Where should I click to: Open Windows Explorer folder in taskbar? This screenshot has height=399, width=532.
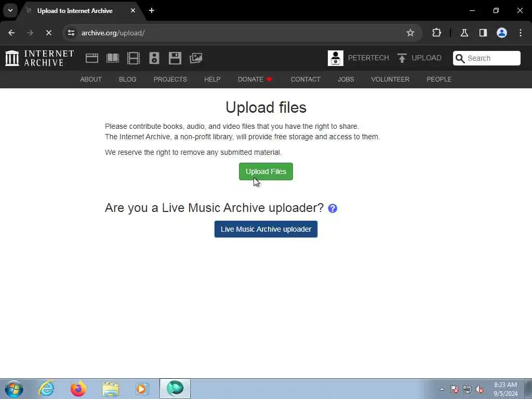(x=111, y=389)
